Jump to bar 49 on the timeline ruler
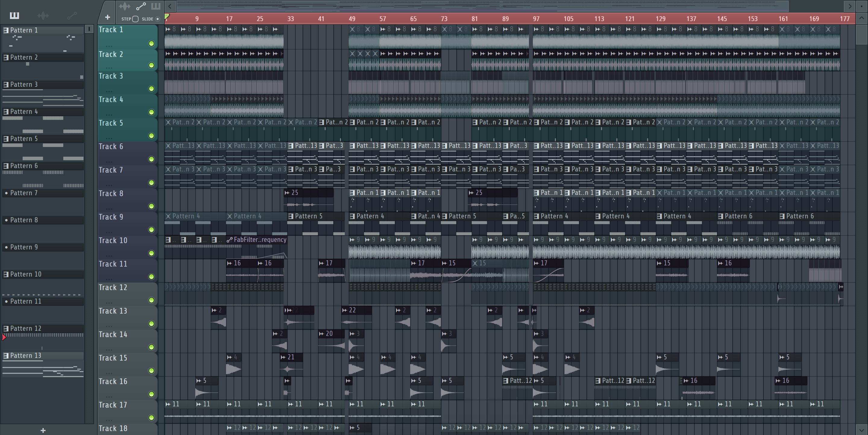Viewport: 868px width, 435px height. pyautogui.click(x=352, y=19)
